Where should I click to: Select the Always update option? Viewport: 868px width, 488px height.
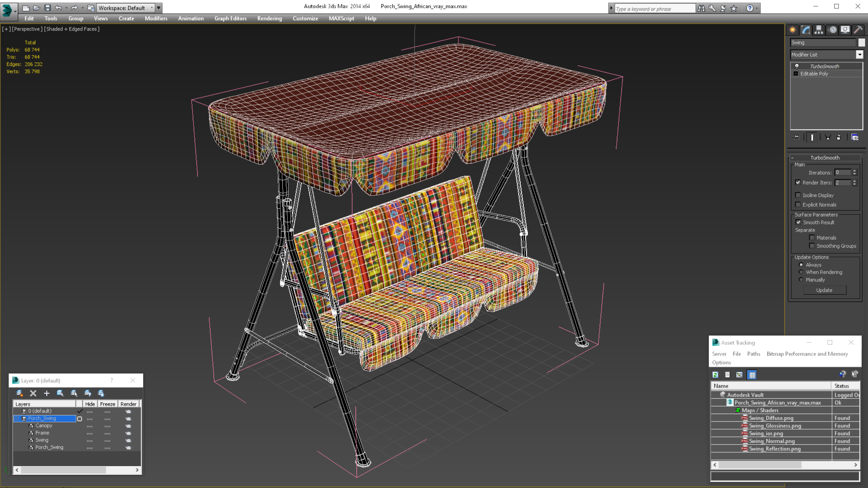pos(801,265)
